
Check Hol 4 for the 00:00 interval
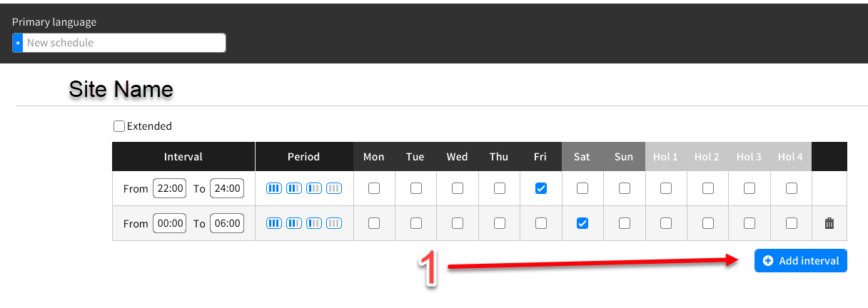click(791, 223)
